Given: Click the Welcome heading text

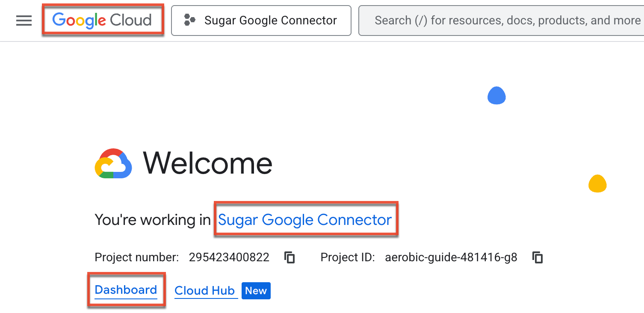Looking at the screenshot, I should tap(207, 163).
